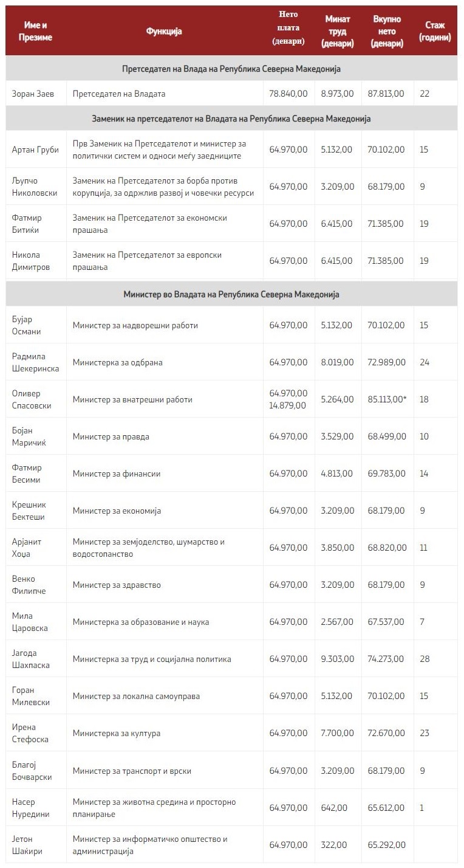Click total net value 85.113,00* for Спасовски
The width and height of the screenshot is (464, 868).
pos(389,399)
